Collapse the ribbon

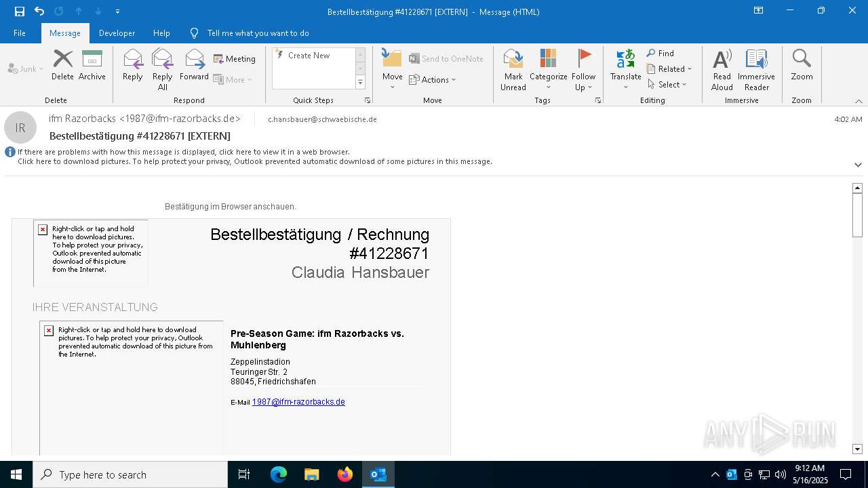coord(859,101)
